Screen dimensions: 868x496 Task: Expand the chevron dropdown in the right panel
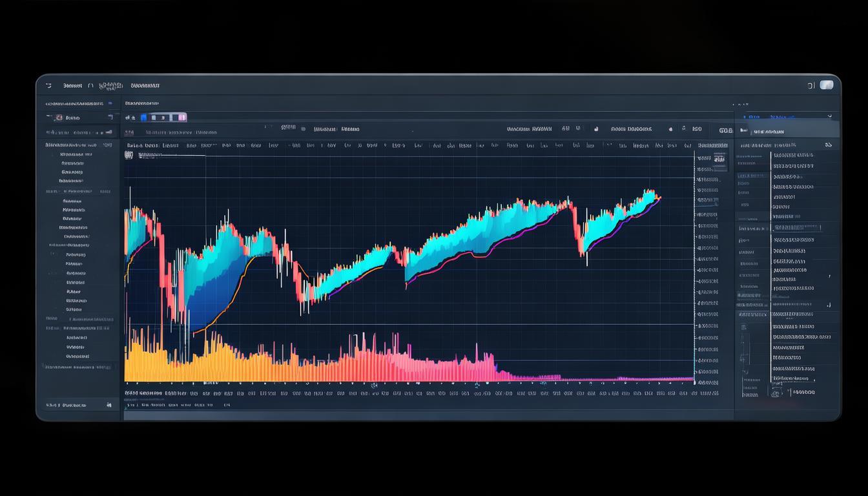829,117
